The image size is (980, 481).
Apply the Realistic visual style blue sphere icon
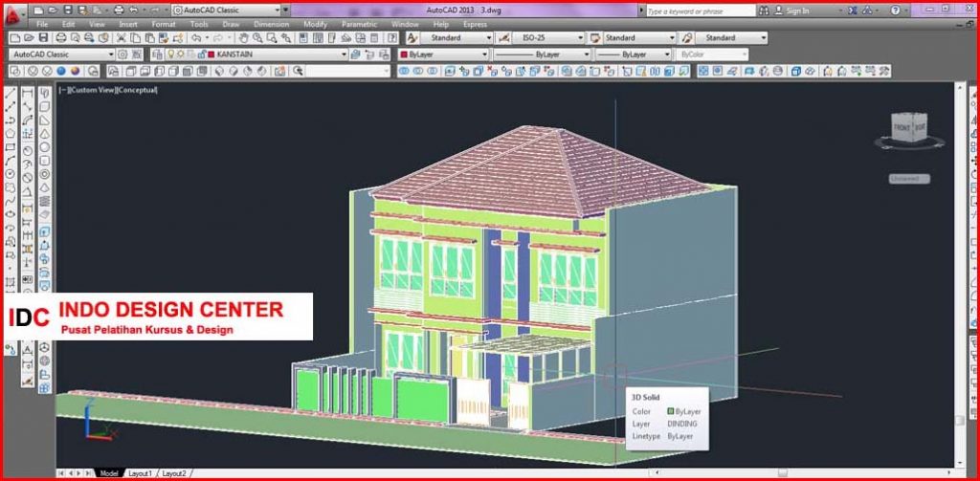click(60, 71)
